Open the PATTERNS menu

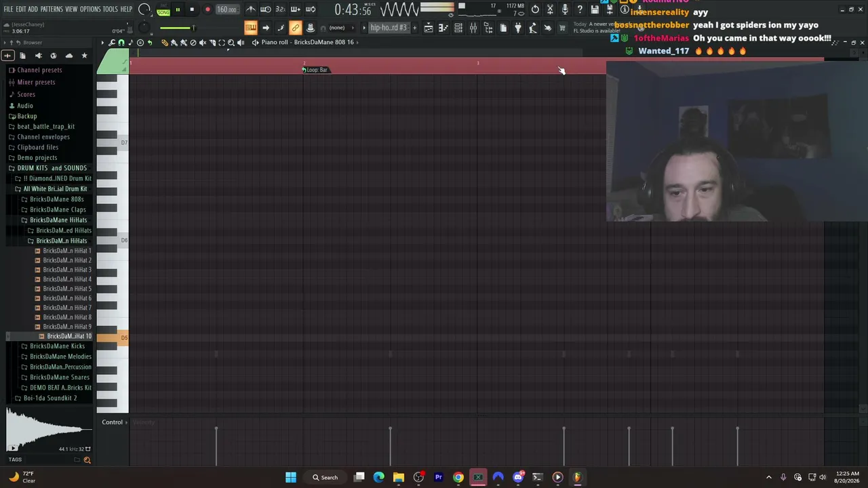[x=52, y=9]
